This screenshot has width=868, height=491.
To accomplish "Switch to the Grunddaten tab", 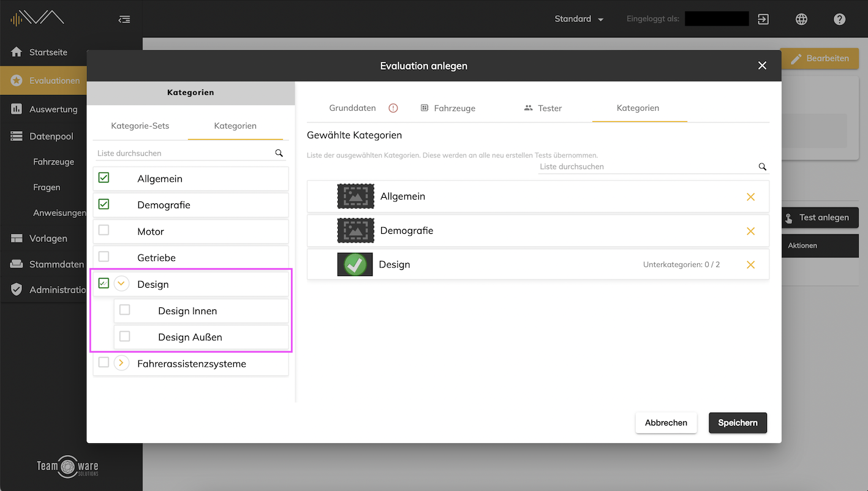I will [352, 108].
